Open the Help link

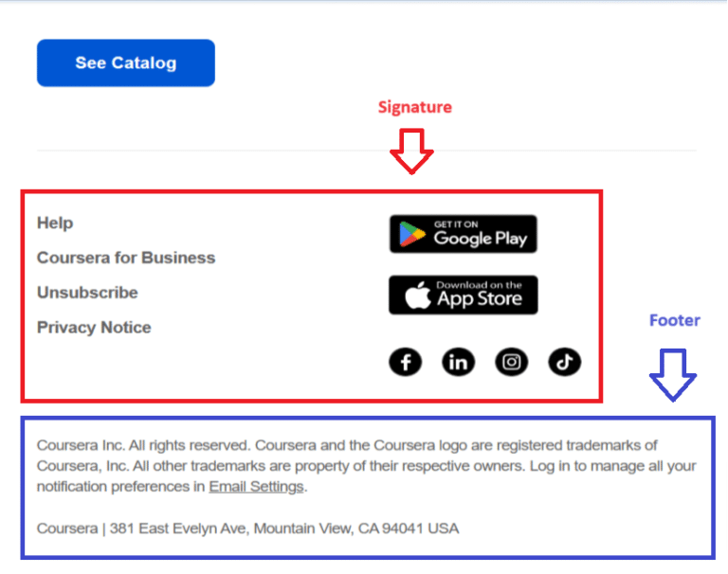click(55, 224)
